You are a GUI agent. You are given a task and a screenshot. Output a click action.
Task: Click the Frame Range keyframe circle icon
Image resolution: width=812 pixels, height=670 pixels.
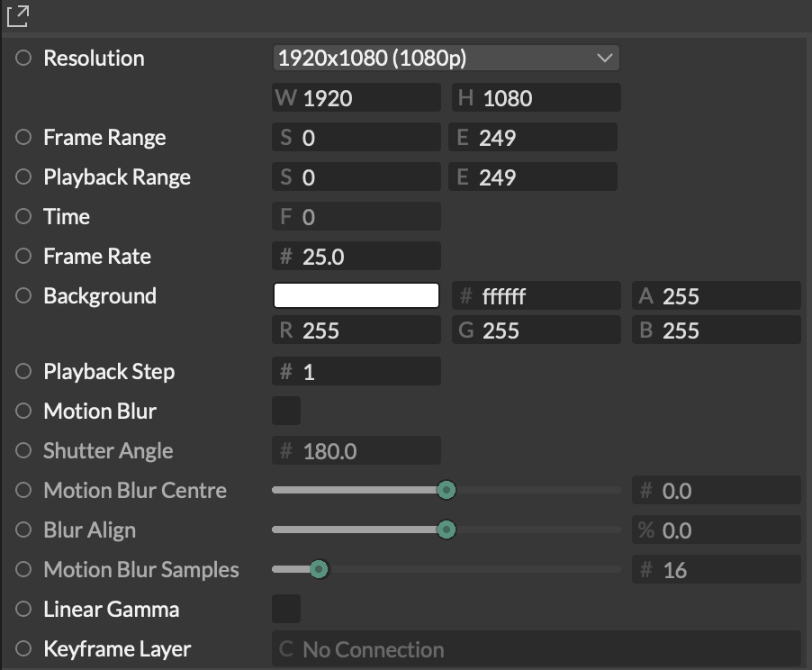tap(23, 137)
